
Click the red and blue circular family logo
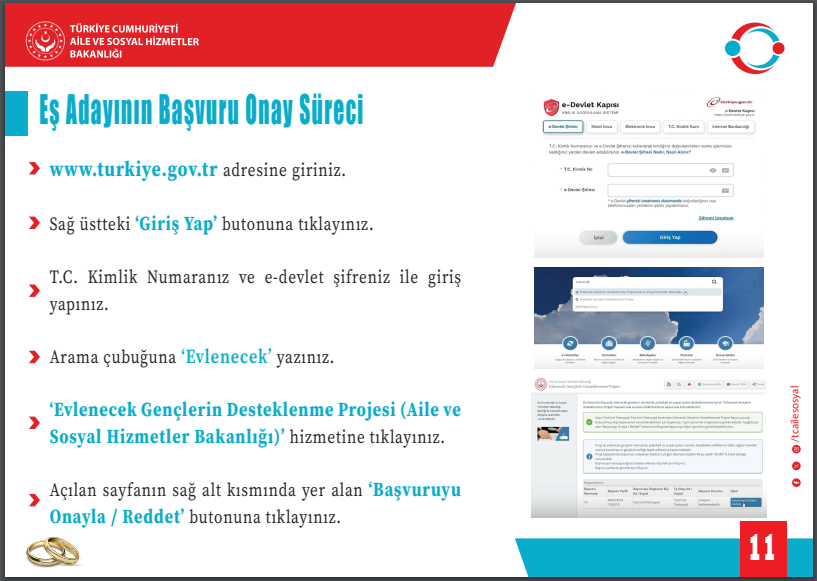[754, 48]
